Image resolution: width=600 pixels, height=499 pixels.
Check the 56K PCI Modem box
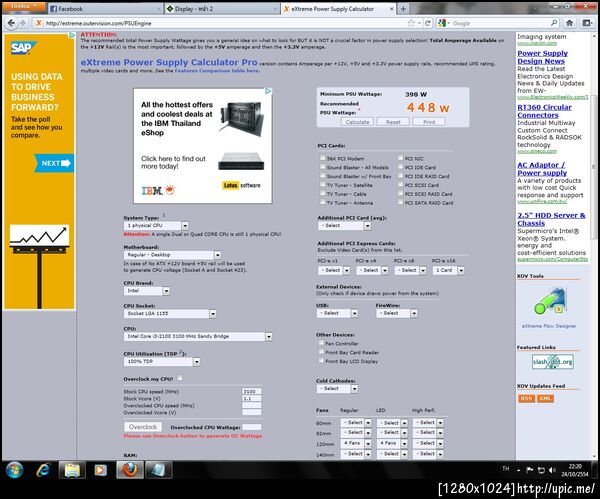[x=322, y=158]
